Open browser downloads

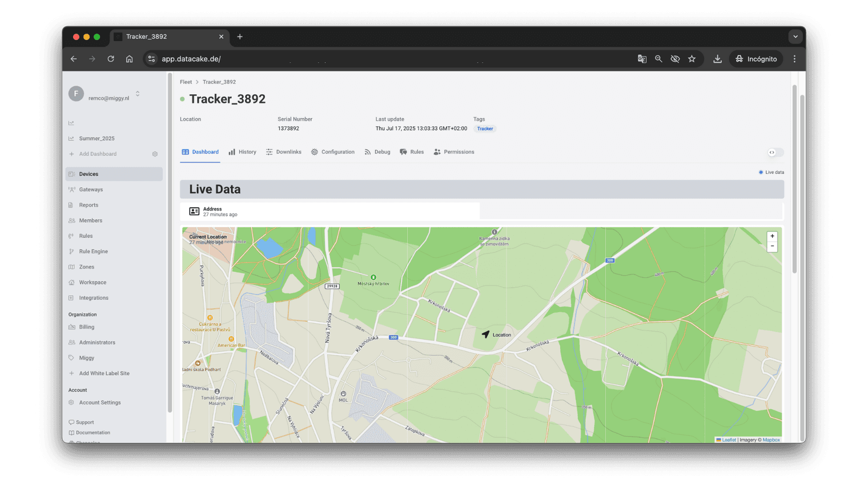click(x=717, y=59)
